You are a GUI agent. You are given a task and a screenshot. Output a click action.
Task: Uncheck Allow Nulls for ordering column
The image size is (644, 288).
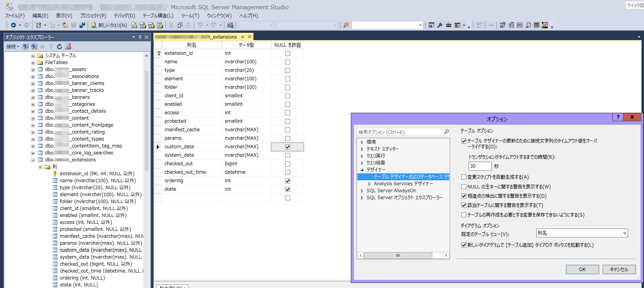point(287,181)
